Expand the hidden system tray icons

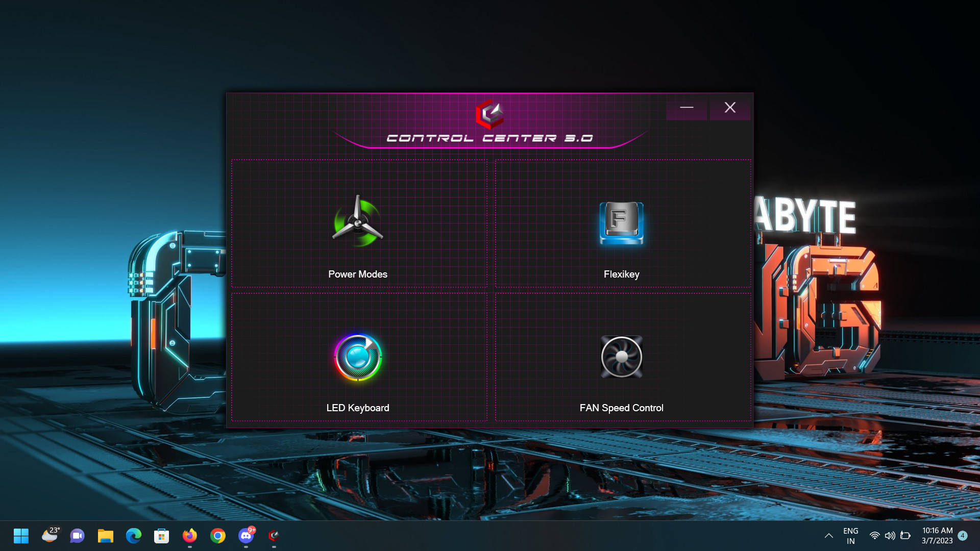pos(828,536)
